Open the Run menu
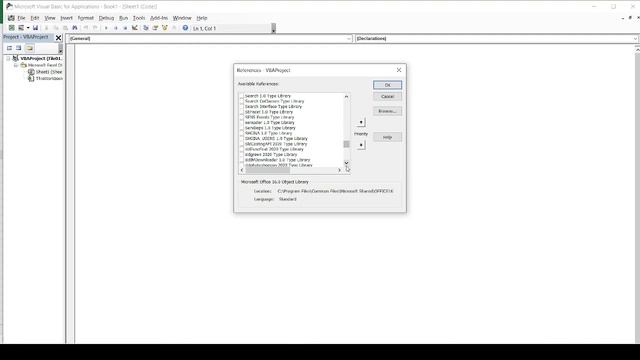 point(123,18)
